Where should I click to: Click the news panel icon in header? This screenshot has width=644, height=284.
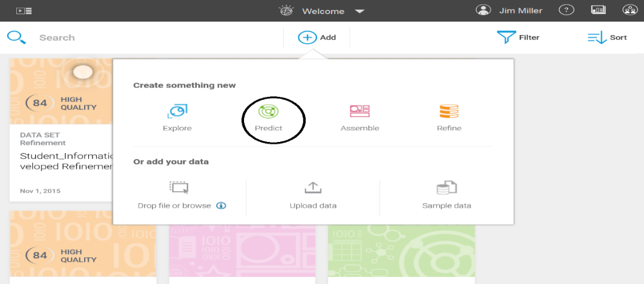pos(598,11)
